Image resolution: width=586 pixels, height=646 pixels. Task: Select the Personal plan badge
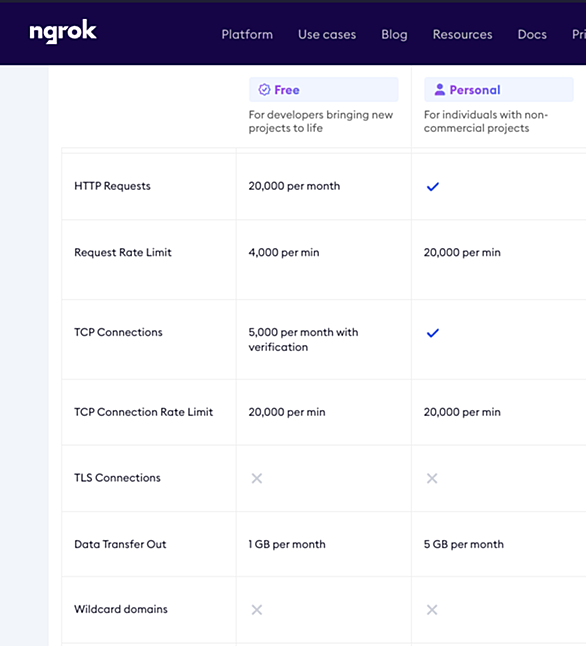coord(499,89)
